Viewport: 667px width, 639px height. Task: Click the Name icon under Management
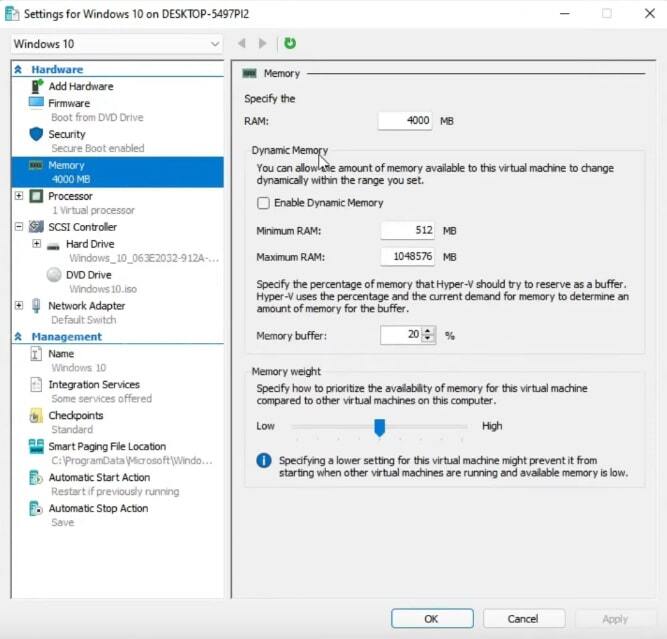pyautogui.click(x=36, y=354)
